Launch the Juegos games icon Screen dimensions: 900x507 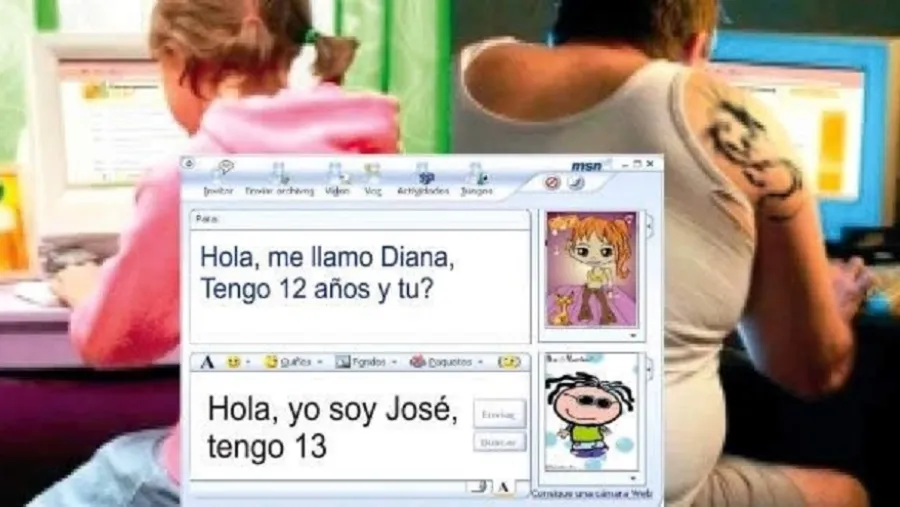tap(476, 179)
